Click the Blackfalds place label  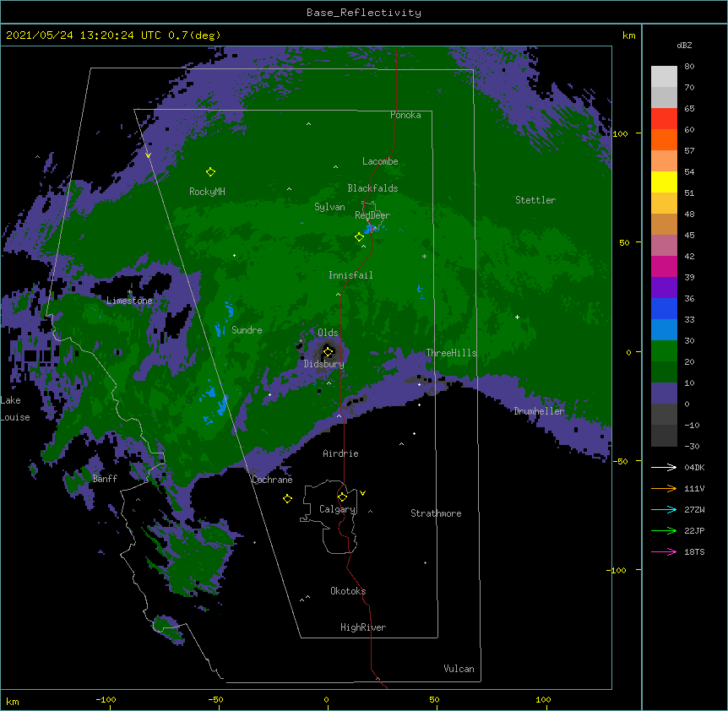click(x=372, y=188)
